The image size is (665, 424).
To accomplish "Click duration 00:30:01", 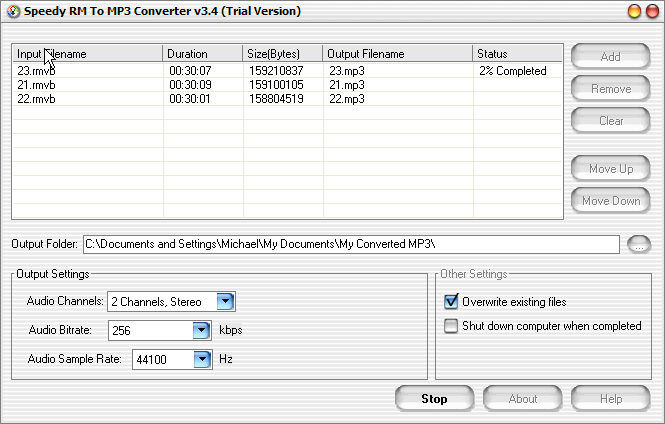I will [x=190, y=99].
